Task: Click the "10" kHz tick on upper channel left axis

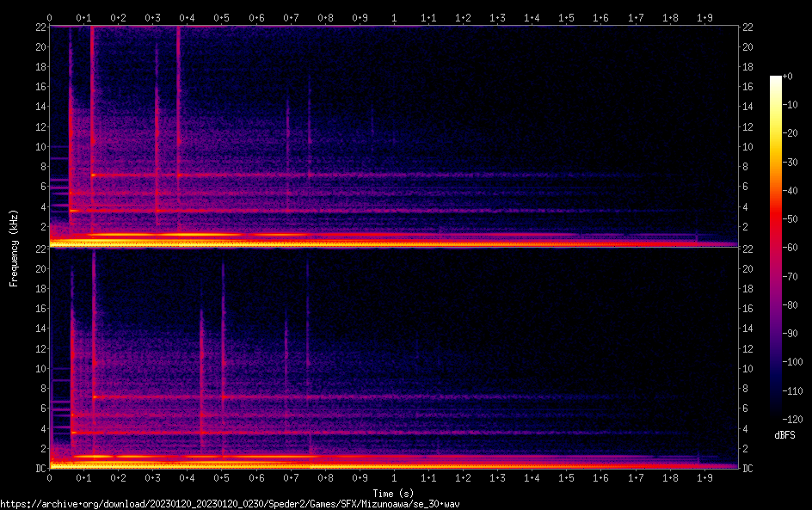Action: click(x=40, y=146)
